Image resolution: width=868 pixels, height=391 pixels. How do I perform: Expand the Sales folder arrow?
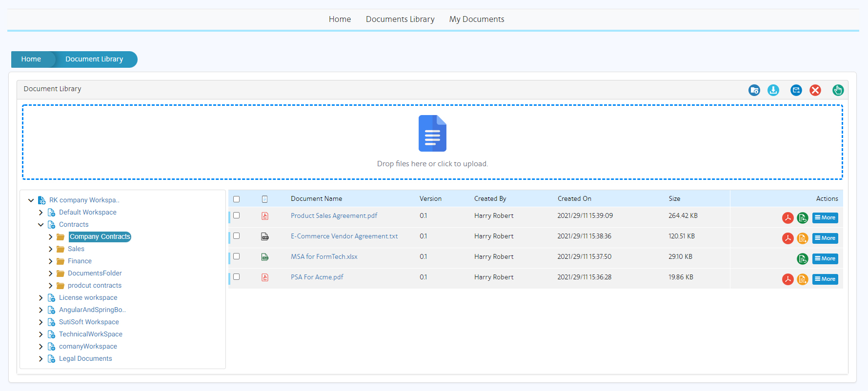[x=50, y=249]
